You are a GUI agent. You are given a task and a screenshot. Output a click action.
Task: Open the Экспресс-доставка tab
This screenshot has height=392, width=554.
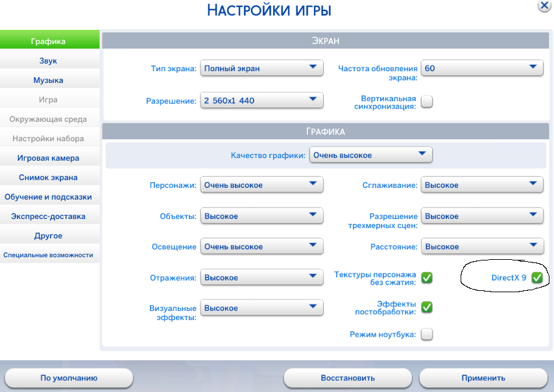pyautogui.click(x=49, y=216)
